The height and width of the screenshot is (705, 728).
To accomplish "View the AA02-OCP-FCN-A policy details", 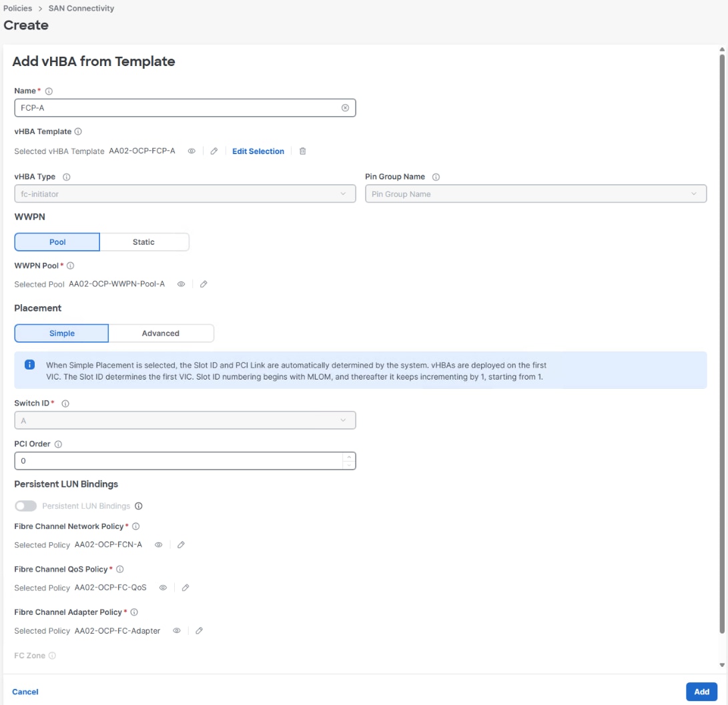I will click(x=158, y=545).
